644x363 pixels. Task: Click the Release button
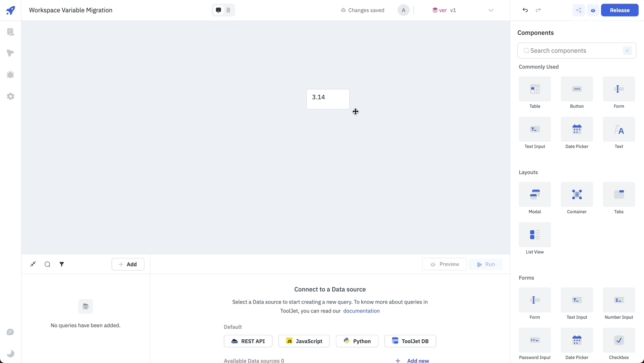[x=619, y=10]
